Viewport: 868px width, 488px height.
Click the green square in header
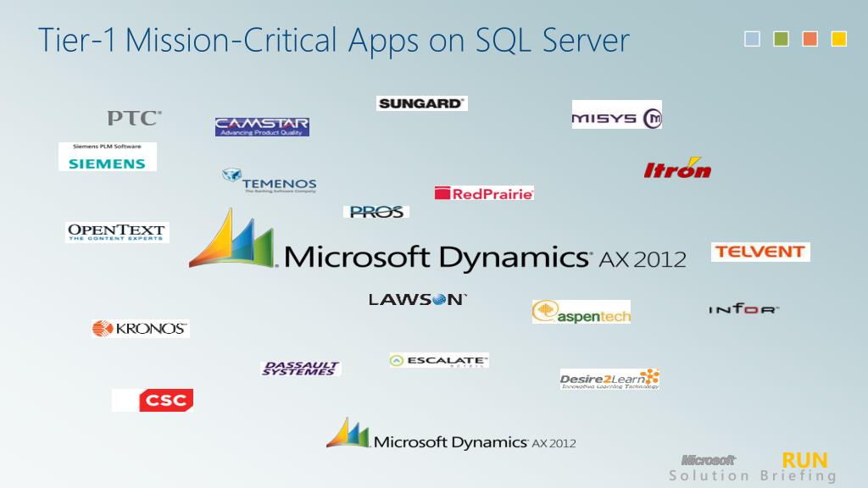pos(781,39)
